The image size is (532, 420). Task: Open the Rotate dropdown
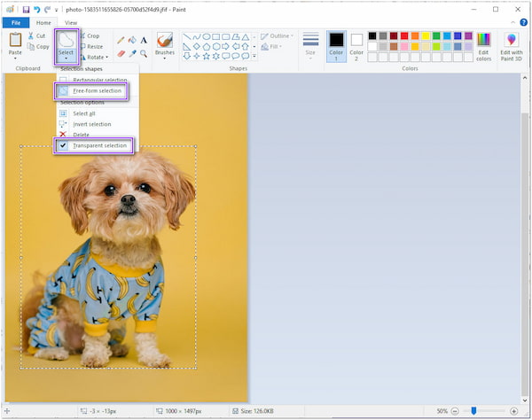coord(95,58)
